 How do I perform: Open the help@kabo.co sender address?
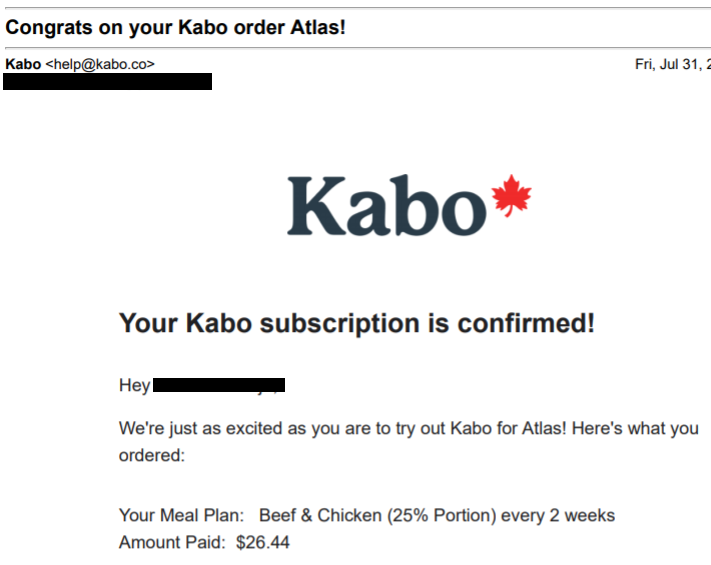click(100, 64)
